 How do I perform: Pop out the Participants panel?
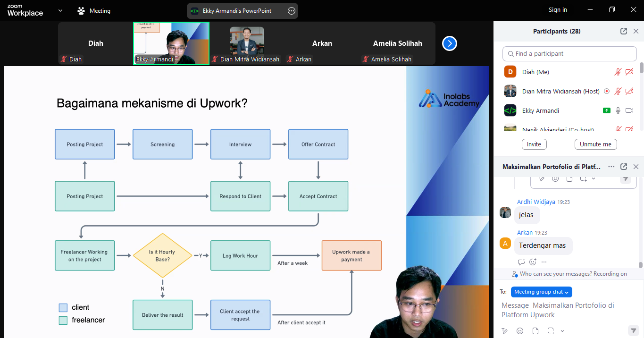pyautogui.click(x=624, y=31)
